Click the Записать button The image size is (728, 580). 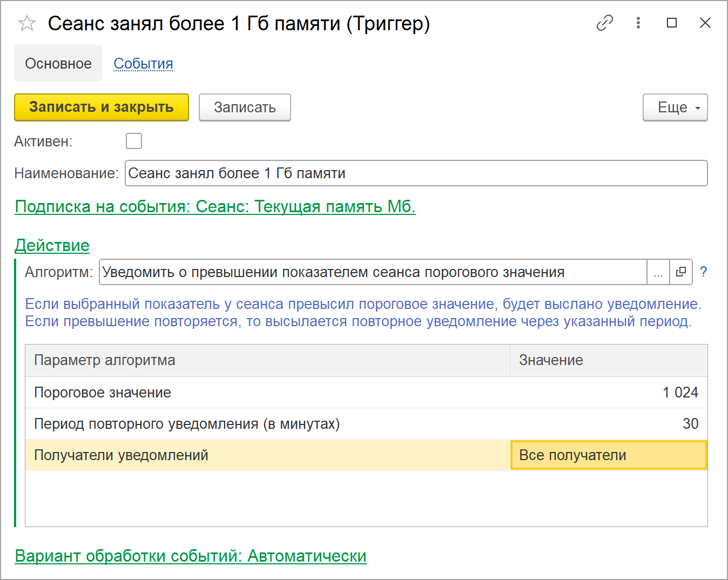[245, 107]
